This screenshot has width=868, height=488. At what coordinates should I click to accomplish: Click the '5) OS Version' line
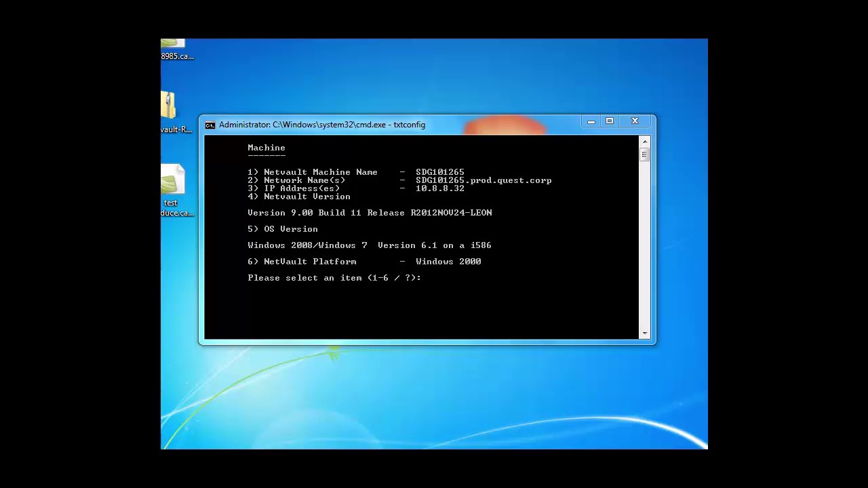click(x=283, y=229)
